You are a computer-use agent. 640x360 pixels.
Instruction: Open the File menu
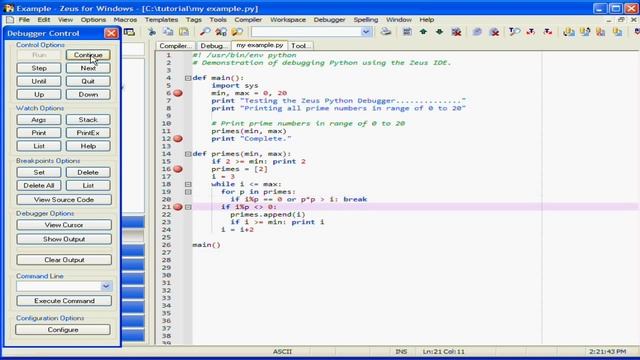24,20
